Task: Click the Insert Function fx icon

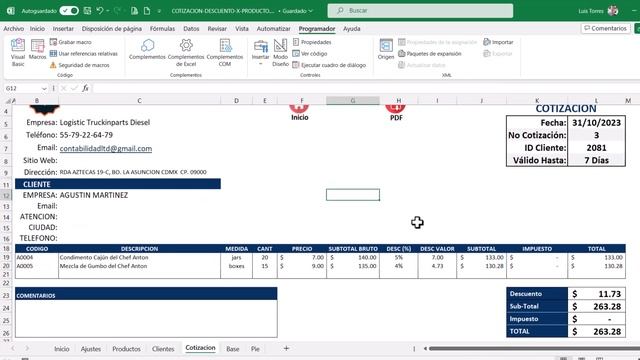Action: [x=85, y=88]
